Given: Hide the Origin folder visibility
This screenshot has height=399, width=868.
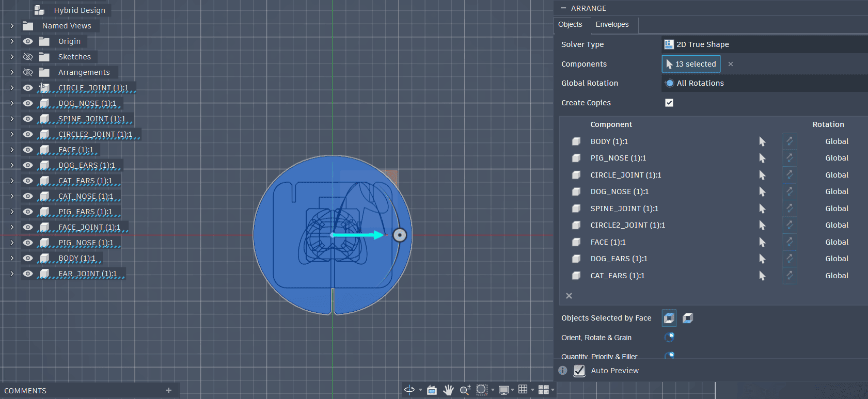Looking at the screenshot, I should coord(28,41).
